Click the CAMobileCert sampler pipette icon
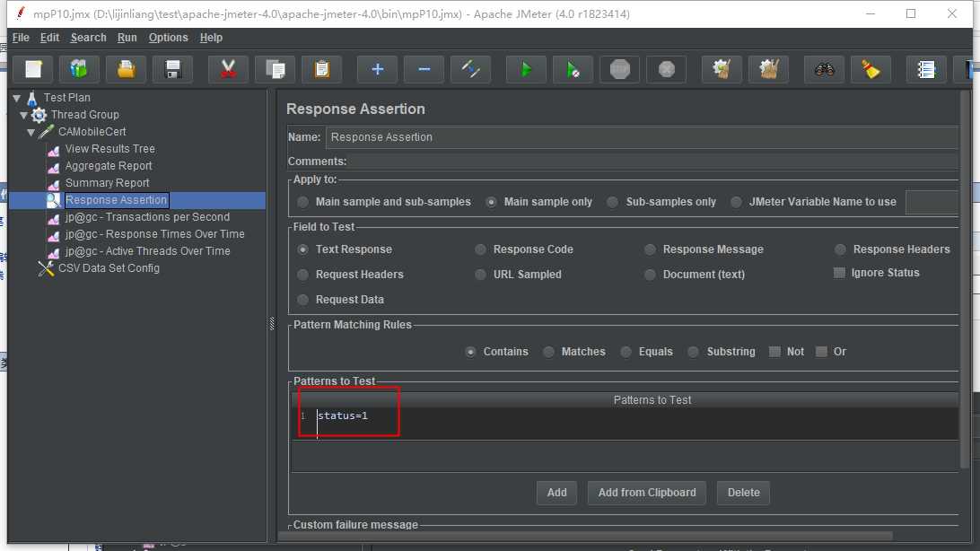Screen dimensions: 980x551 pos(46,132)
